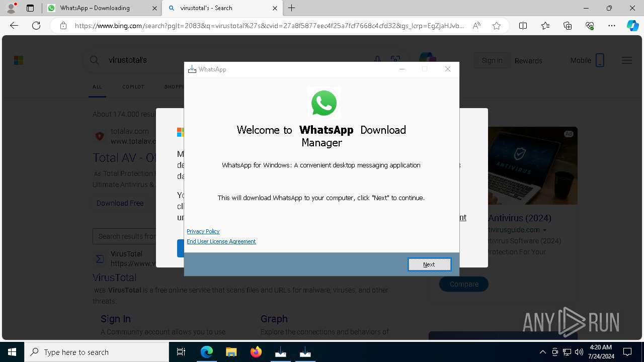Click the installer title bar download icon
644x362 pixels.
[x=192, y=69]
